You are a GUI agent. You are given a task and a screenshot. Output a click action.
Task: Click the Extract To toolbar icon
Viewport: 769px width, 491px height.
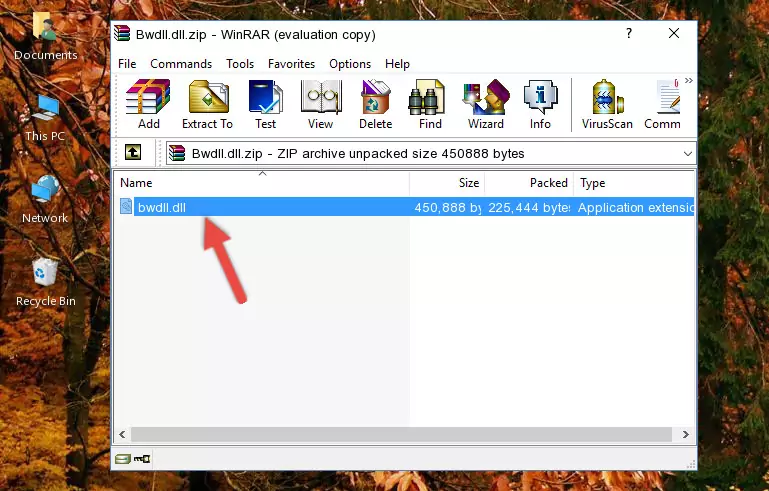tap(207, 104)
